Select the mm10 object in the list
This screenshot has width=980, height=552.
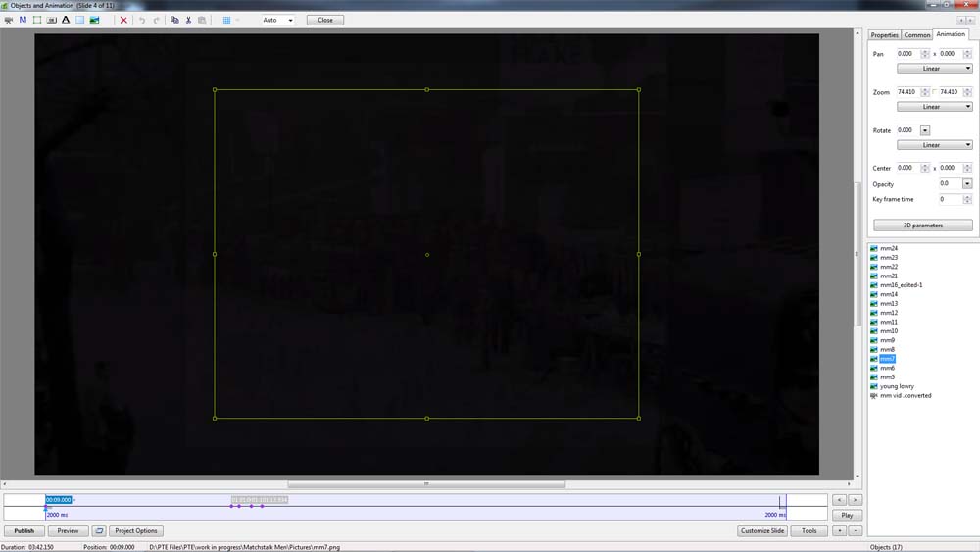(889, 331)
